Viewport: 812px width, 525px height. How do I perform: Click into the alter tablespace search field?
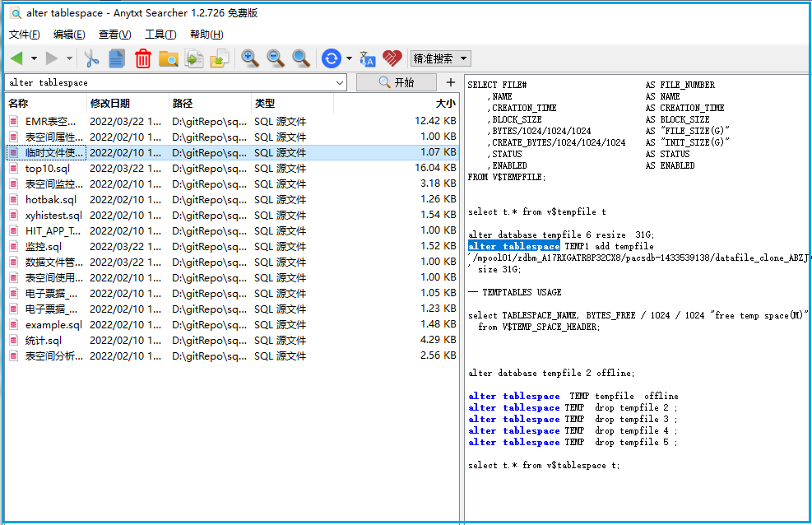[x=165, y=83]
